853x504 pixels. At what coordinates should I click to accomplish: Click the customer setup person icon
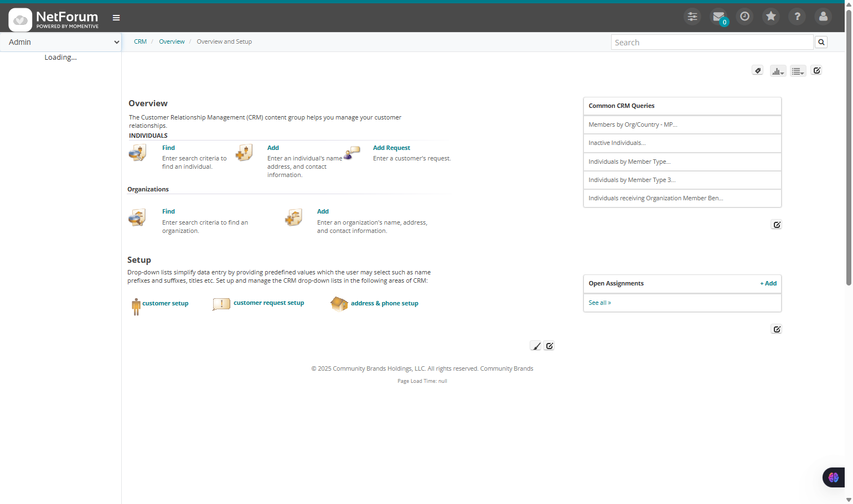pyautogui.click(x=136, y=306)
